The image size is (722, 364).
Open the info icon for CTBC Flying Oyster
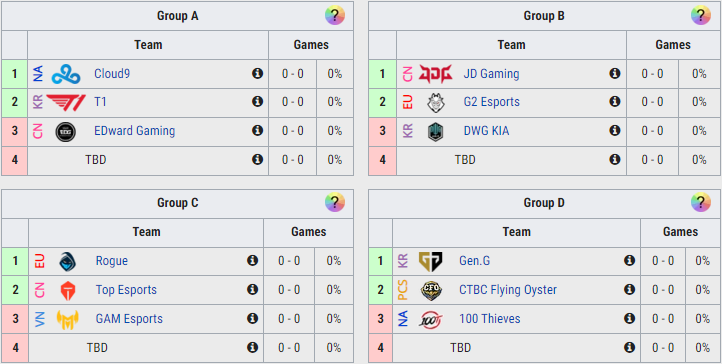[629, 289]
